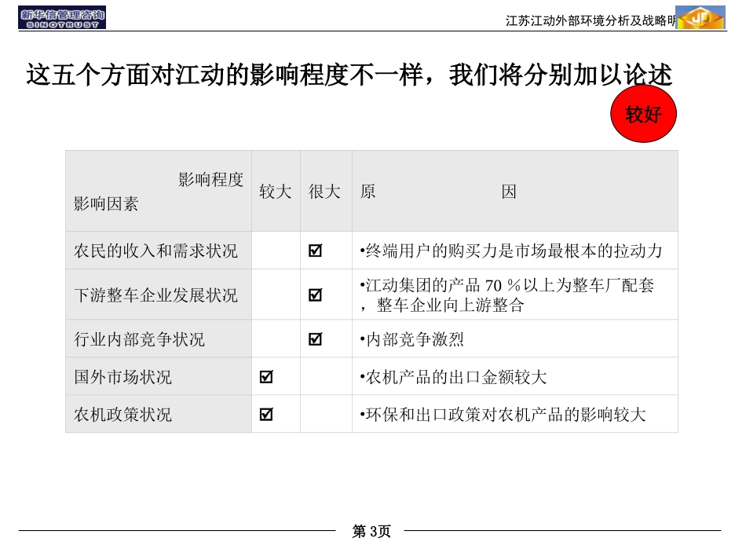This screenshot has width=746, height=560.
Task: Select the row label 农民的收入和需求状况
Action: point(155,251)
